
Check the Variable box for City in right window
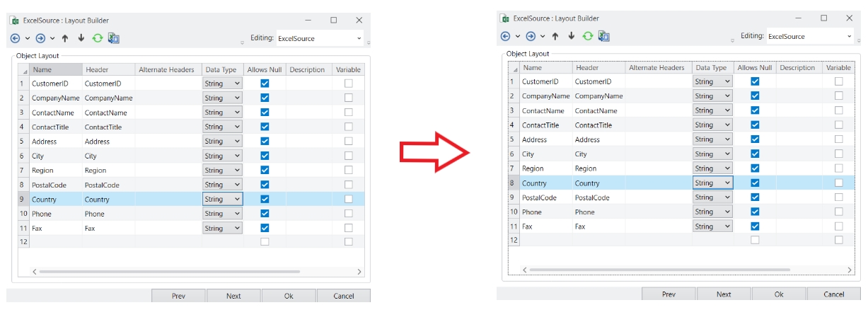coord(838,154)
